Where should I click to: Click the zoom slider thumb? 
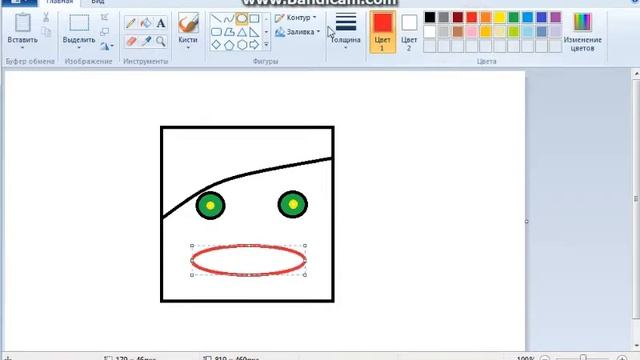(x=584, y=358)
